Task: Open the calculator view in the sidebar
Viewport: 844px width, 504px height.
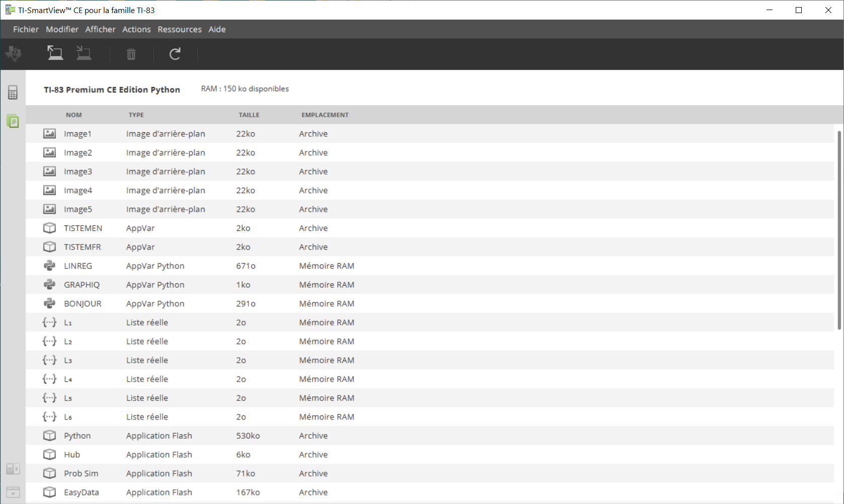Action: coord(13,92)
